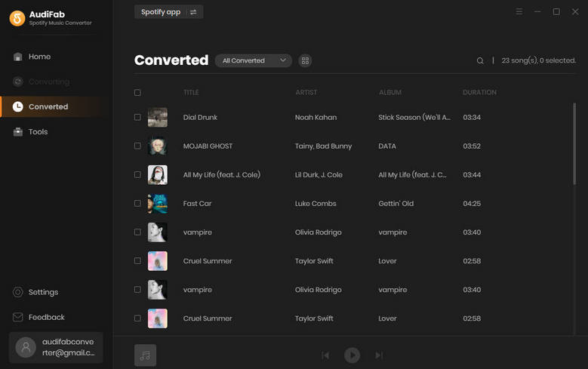588x369 pixels.
Task: Click the Converted clock icon
Action: [x=17, y=106]
